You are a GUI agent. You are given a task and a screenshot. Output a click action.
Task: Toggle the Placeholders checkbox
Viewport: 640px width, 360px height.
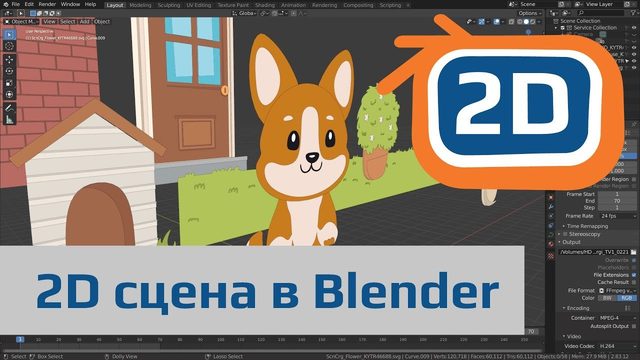[634, 267]
